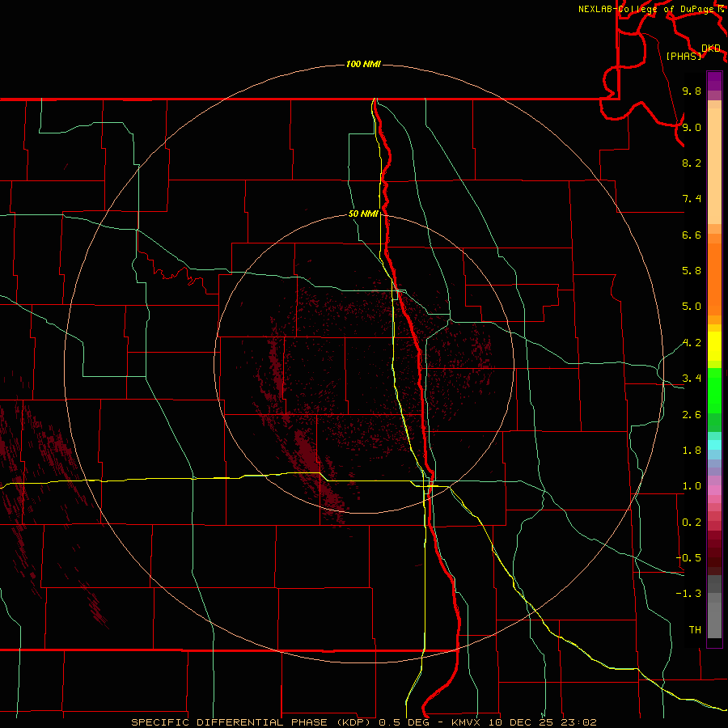Click the 7.4 scale label
This screenshot has width=728, height=728.
(692, 199)
